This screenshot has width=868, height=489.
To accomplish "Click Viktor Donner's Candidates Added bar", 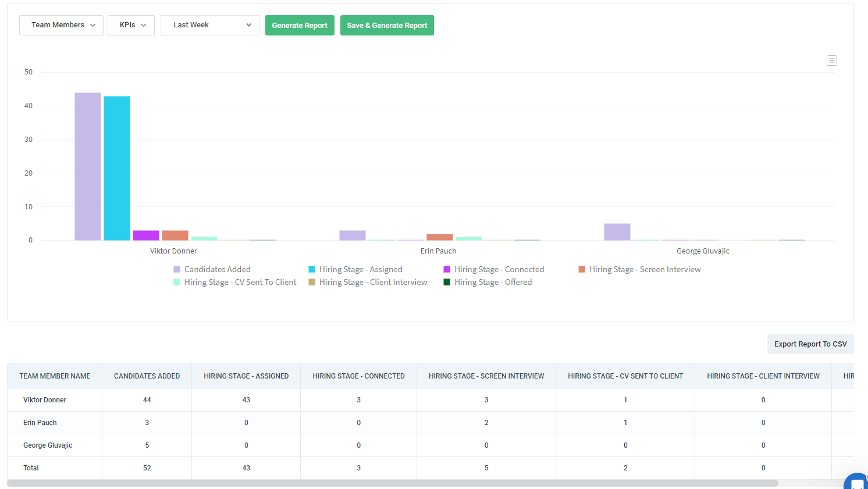I will coord(88,166).
